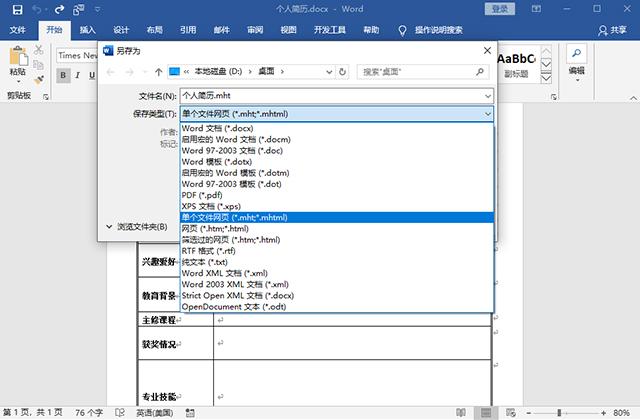The height and width of the screenshot is (420, 640).
Task: Switch to Web Layout view icon
Action: coord(511,413)
